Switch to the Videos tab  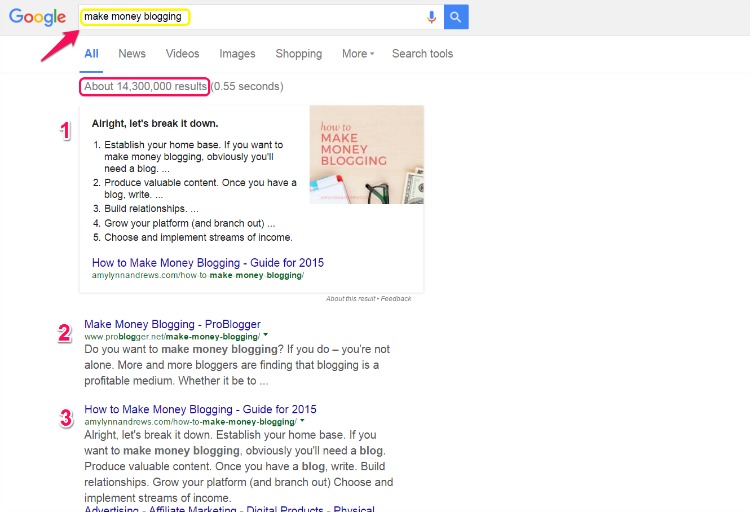pyautogui.click(x=182, y=54)
